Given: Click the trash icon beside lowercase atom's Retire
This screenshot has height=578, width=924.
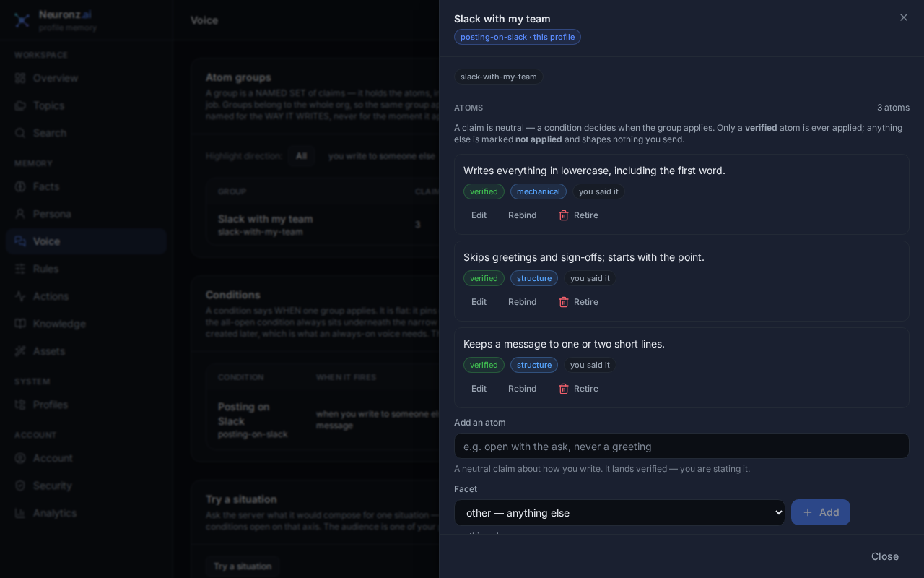Looking at the screenshot, I should (564, 215).
